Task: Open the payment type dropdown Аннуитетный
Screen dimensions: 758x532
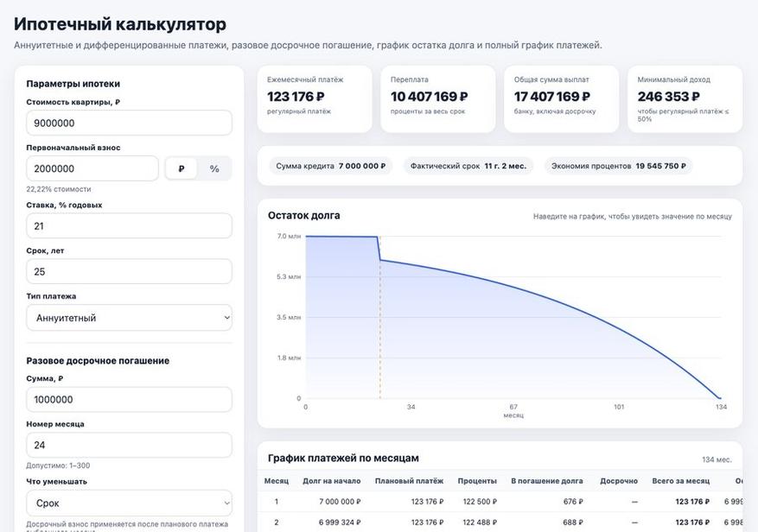Action: click(129, 318)
